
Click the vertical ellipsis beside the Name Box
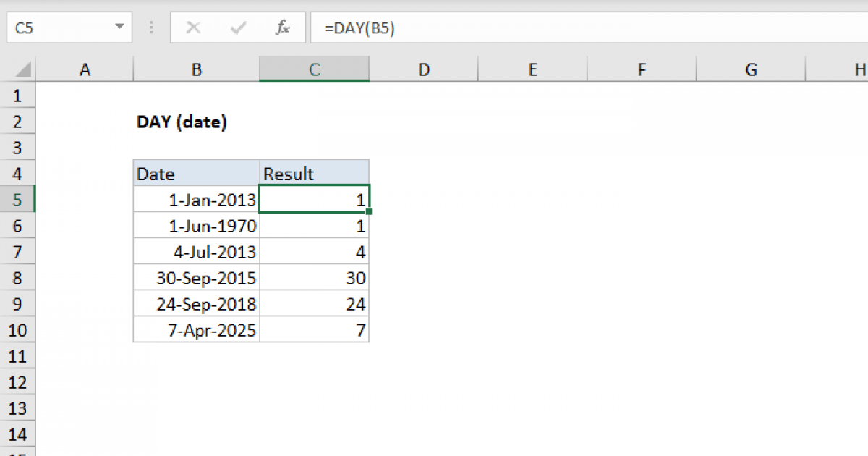coord(150,28)
